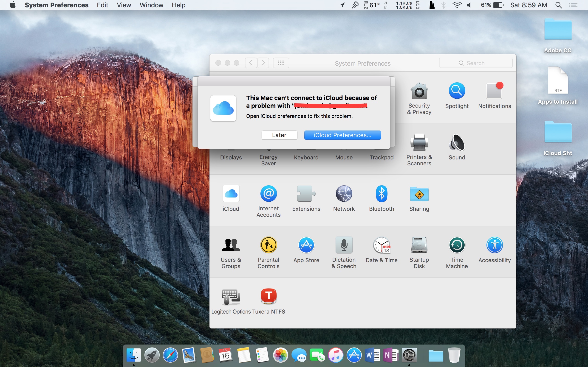Screen dimensions: 588x367
Task: Click the Show All grid button
Action: [281, 63]
